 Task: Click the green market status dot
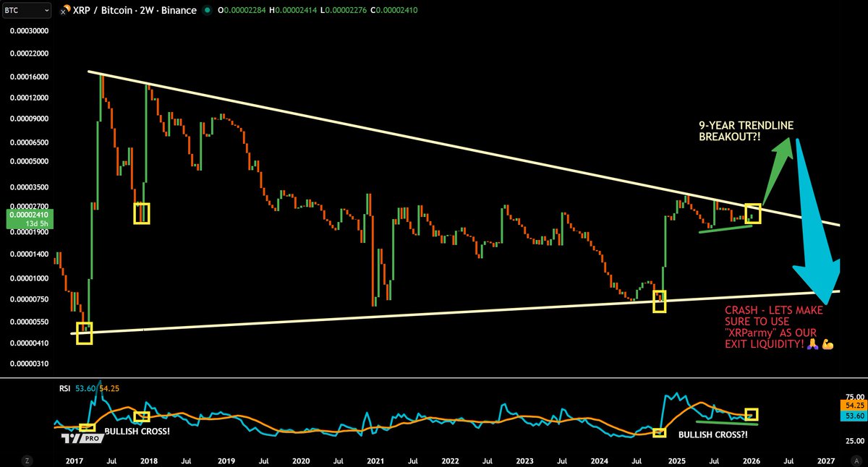(208, 11)
